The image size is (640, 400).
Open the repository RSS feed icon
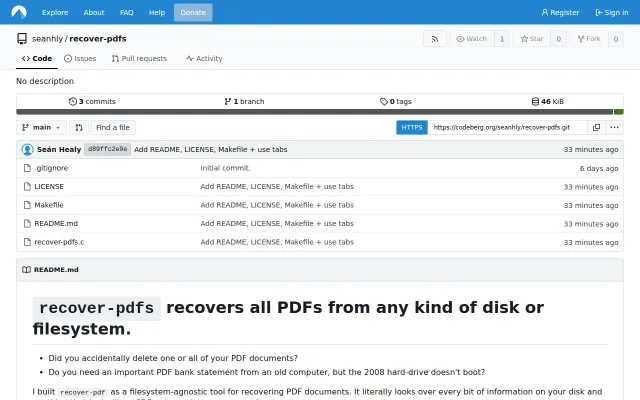tap(435, 39)
